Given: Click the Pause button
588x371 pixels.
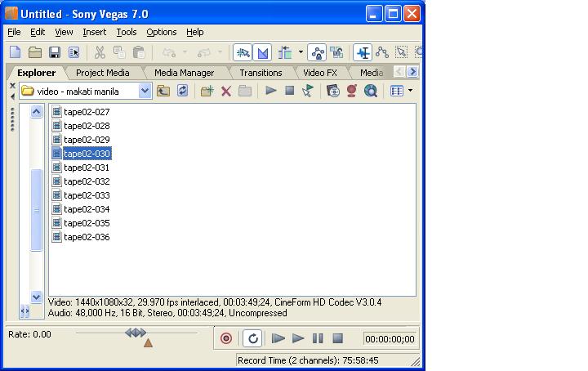Looking at the screenshot, I should pos(318,338).
